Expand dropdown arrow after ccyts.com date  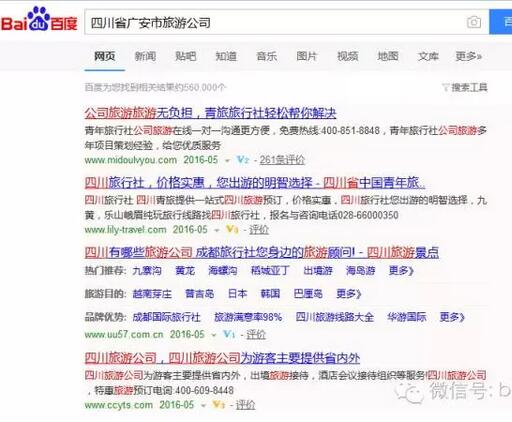point(203,405)
